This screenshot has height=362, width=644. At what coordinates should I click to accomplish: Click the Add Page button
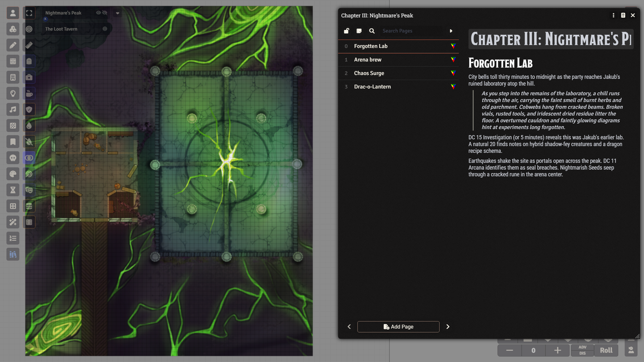click(398, 327)
